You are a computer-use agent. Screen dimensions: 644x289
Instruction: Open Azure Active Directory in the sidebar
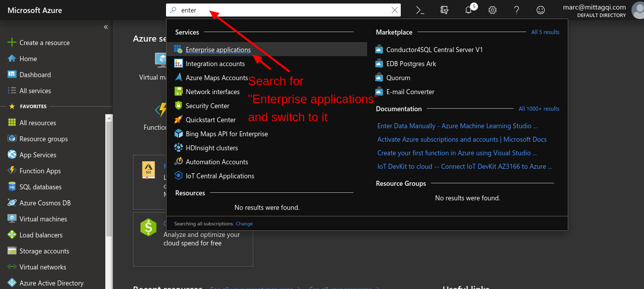point(51,283)
